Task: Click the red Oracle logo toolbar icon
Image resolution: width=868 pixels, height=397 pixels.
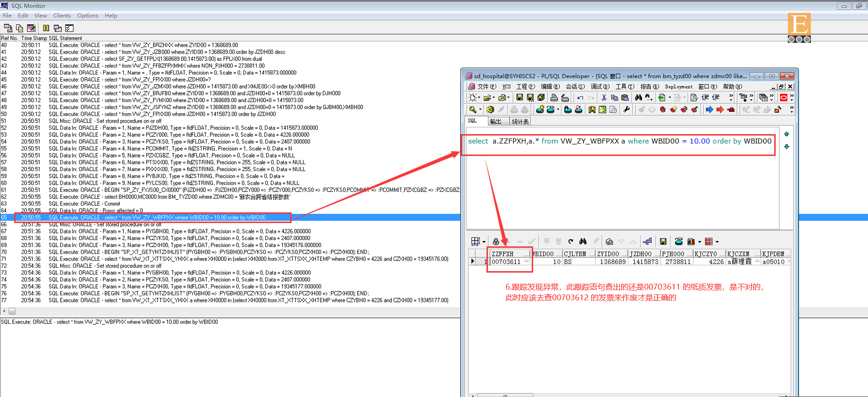Action: pyautogui.click(x=783, y=98)
